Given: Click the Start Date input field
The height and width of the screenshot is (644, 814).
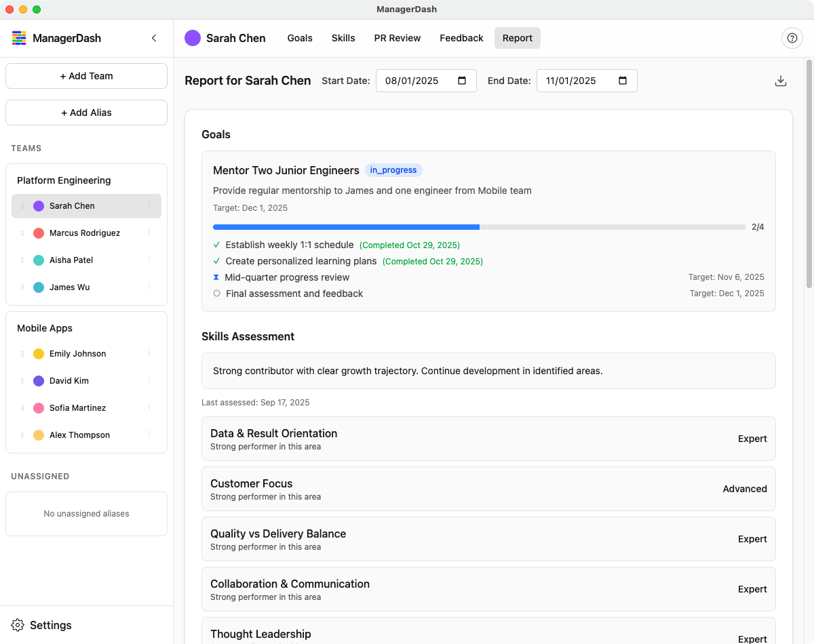Looking at the screenshot, I should click(414, 81).
